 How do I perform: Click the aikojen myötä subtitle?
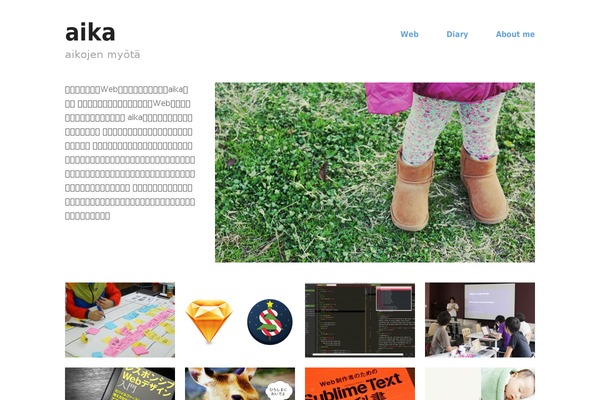103,54
